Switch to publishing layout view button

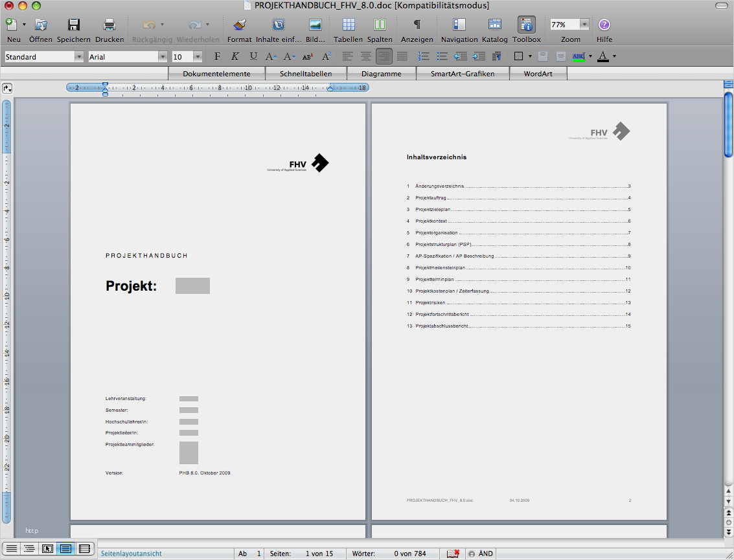[x=47, y=549]
